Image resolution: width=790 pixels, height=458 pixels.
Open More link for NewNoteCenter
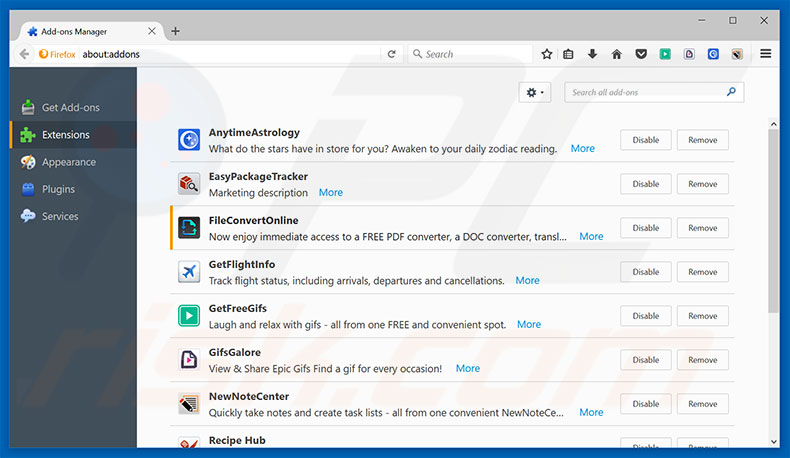(x=591, y=412)
